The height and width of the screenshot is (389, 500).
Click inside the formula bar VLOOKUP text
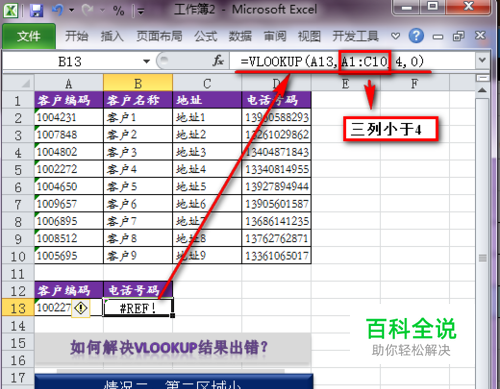pos(332,61)
